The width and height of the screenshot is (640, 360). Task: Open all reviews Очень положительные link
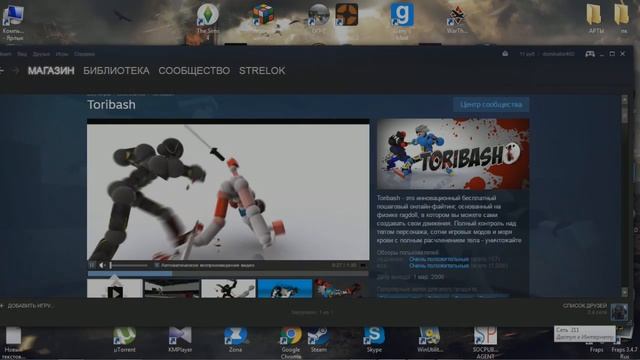(x=439, y=266)
